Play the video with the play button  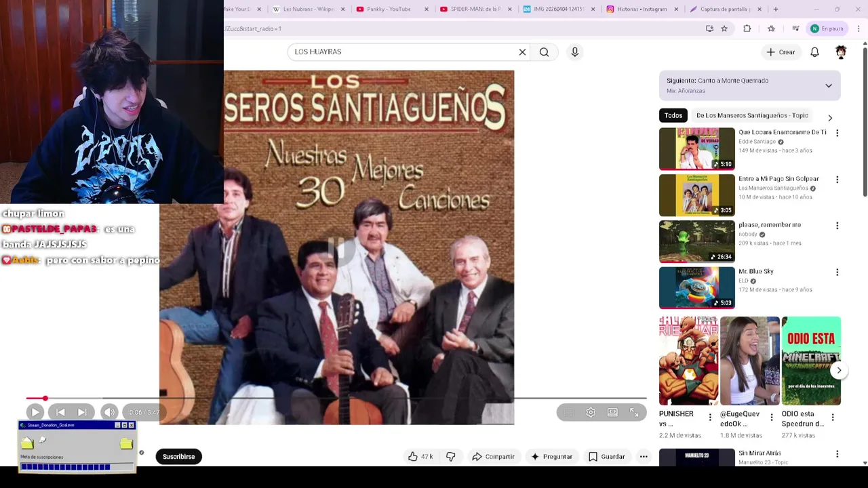[x=35, y=412]
